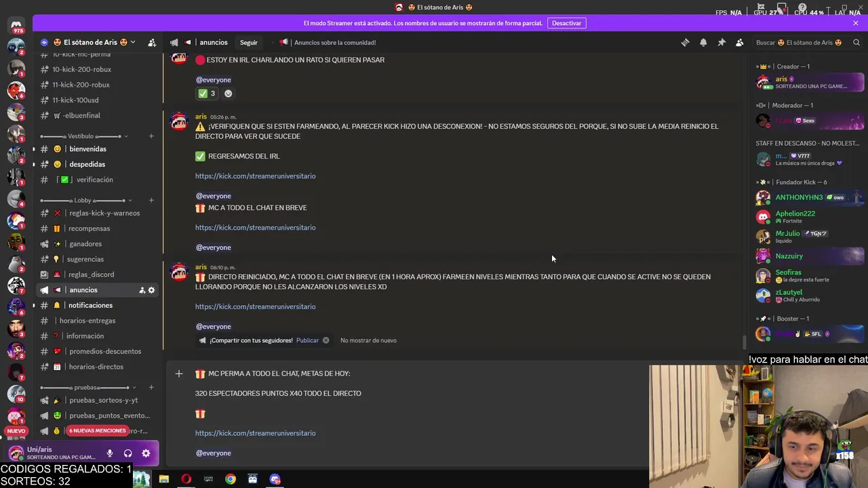Show pinned messages via pin icon

coord(722,42)
